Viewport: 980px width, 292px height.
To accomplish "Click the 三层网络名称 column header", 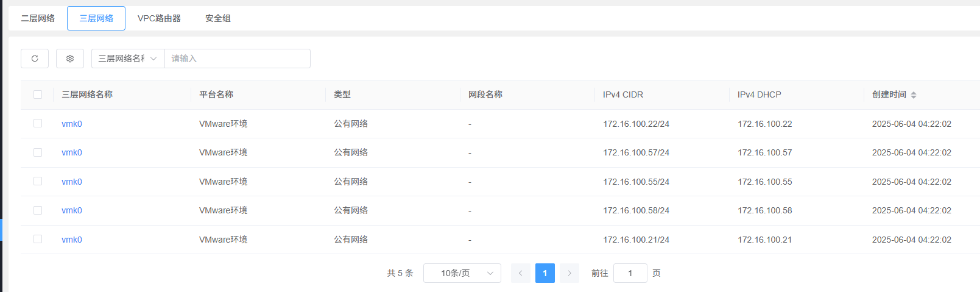I will point(87,94).
